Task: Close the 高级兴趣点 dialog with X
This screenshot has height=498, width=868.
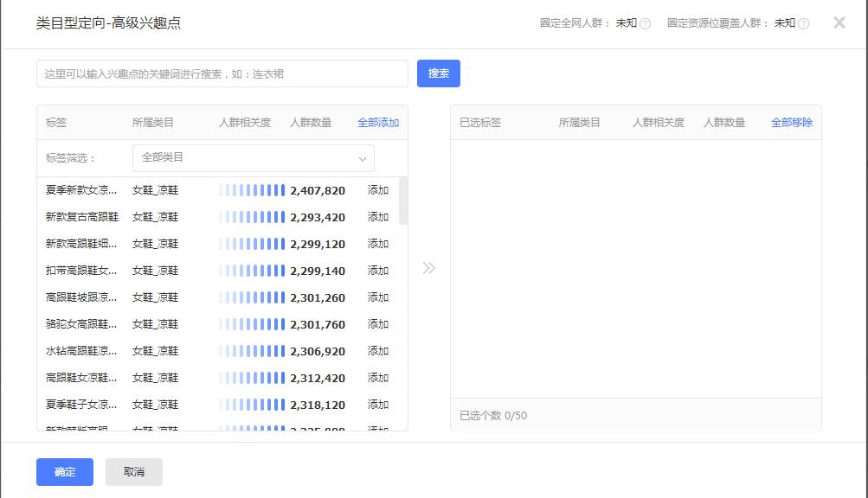Action: click(x=839, y=22)
